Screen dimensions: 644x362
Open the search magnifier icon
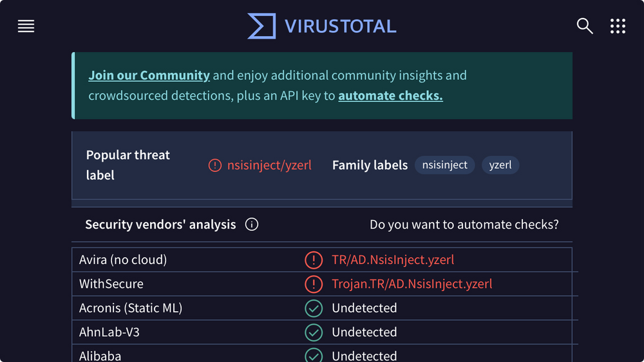click(585, 26)
